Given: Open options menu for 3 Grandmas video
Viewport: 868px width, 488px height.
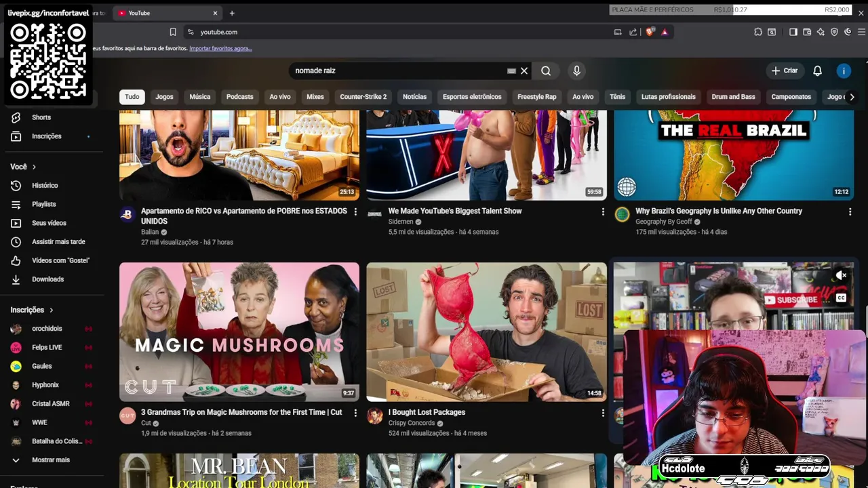Looking at the screenshot, I should 355,413.
